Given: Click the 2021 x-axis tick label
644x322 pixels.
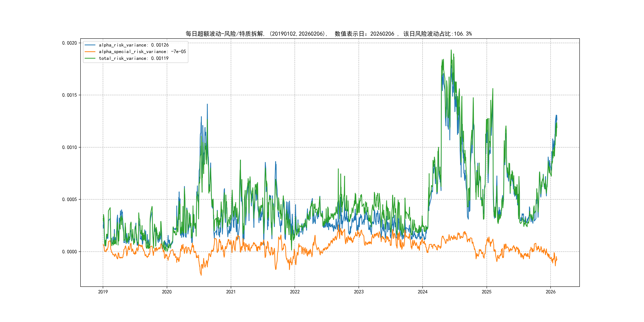Looking at the screenshot, I should coord(231,292).
